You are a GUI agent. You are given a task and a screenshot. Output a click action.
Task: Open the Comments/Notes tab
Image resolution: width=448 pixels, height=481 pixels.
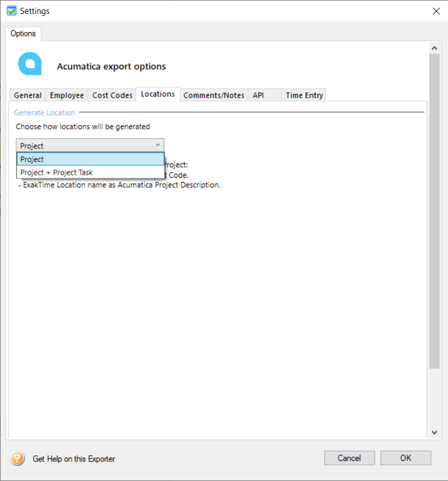(214, 96)
